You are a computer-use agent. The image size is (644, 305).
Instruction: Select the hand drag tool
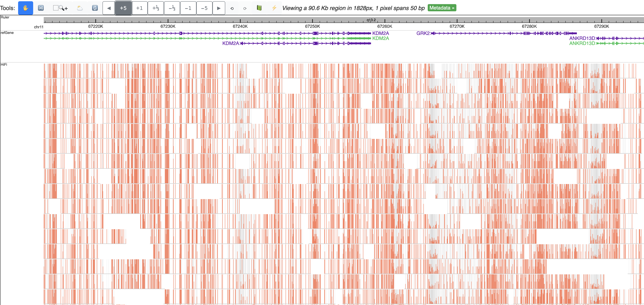click(x=25, y=8)
